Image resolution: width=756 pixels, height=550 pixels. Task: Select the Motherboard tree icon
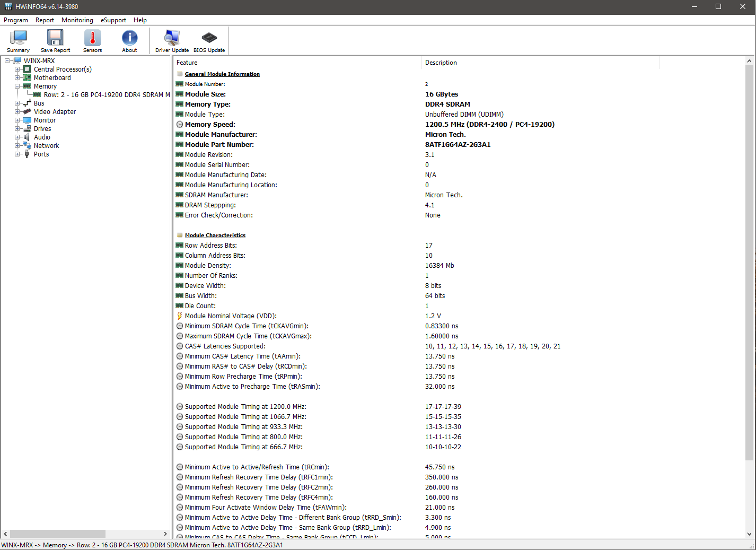pos(27,77)
